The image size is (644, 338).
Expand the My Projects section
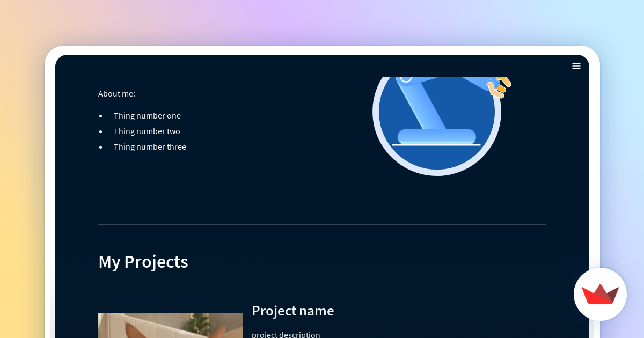click(143, 262)
